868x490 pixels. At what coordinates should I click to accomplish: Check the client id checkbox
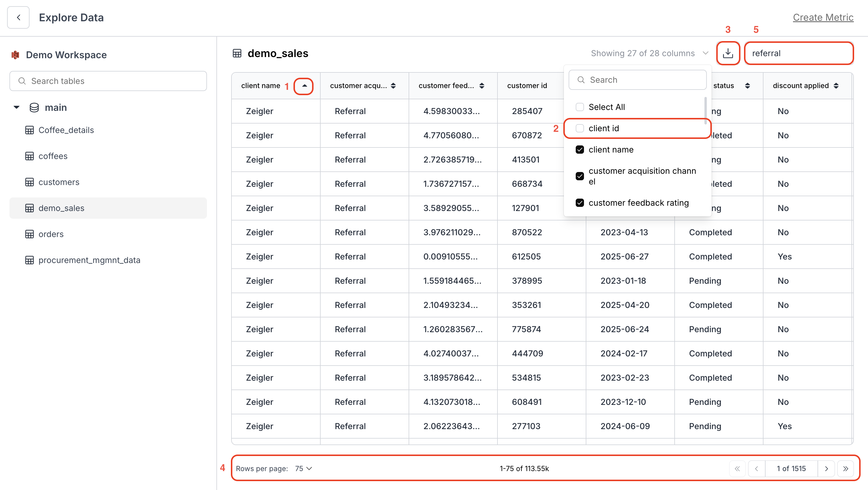coord(580,128)
